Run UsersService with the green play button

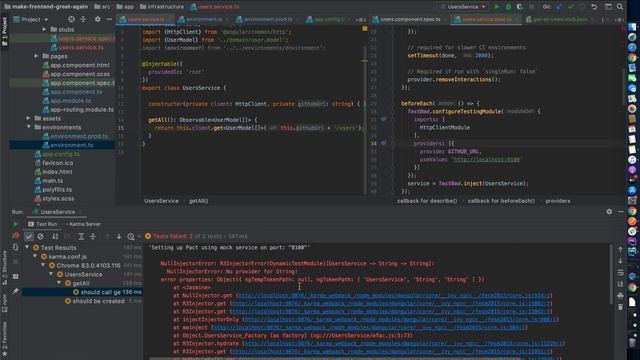coord(497,7)
